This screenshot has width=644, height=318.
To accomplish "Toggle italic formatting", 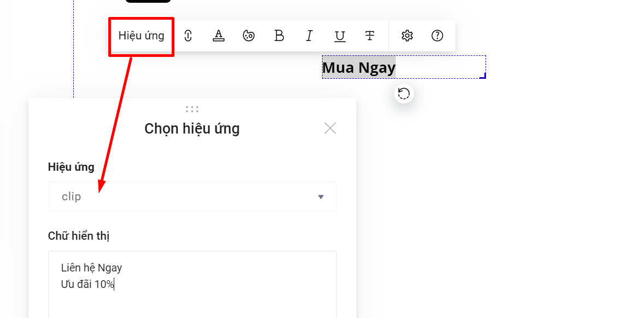I will [309, 36].
